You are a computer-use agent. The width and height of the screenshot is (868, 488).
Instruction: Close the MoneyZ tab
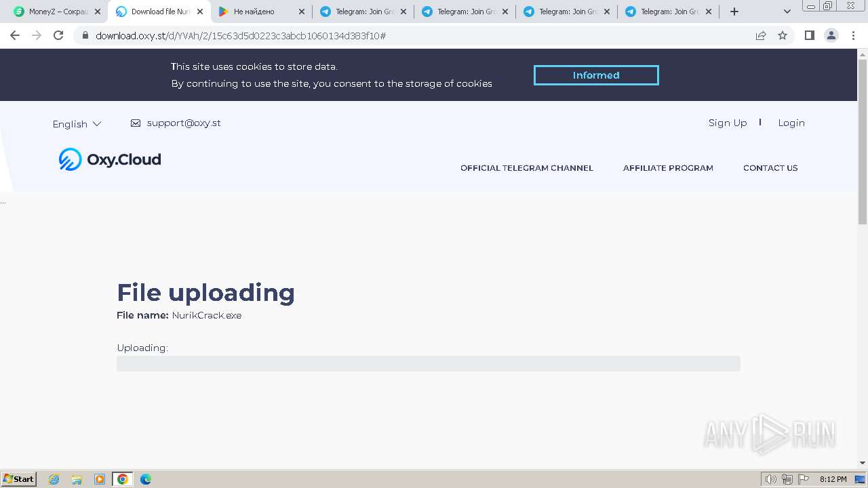[x=98, y=12]
